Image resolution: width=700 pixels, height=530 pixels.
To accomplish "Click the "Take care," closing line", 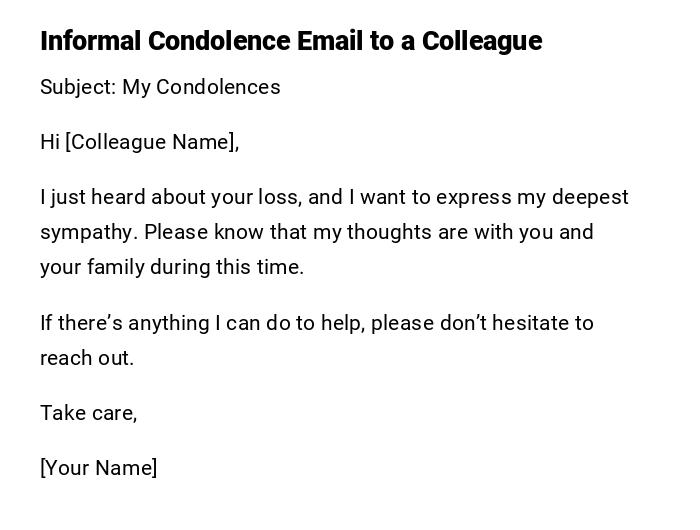I will [88, 413].
